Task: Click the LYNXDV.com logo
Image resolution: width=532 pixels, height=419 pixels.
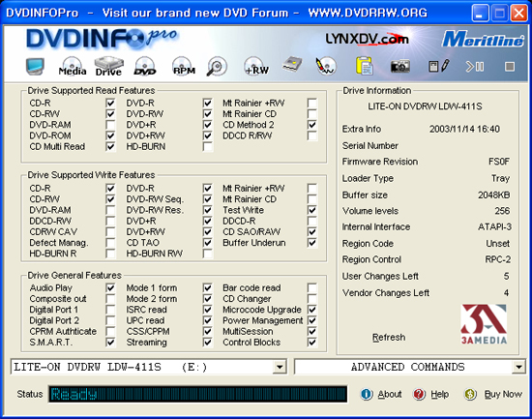Action: [367, 39]
